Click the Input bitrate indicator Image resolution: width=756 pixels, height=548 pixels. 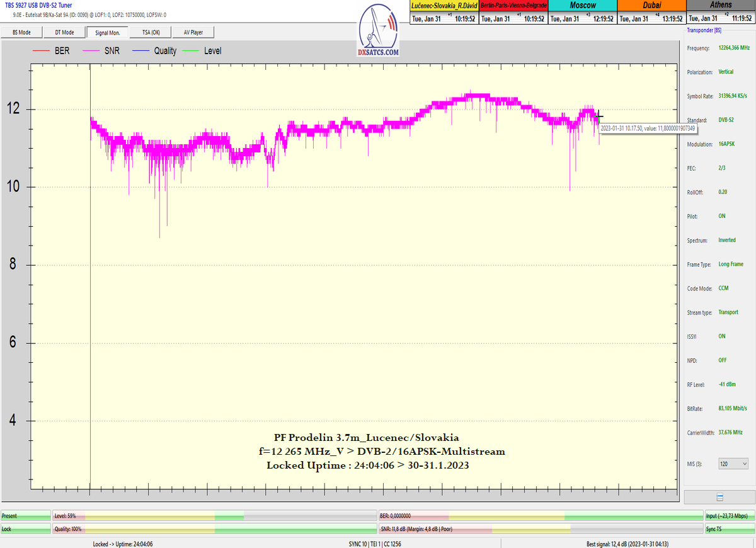[x=730, y=515]
